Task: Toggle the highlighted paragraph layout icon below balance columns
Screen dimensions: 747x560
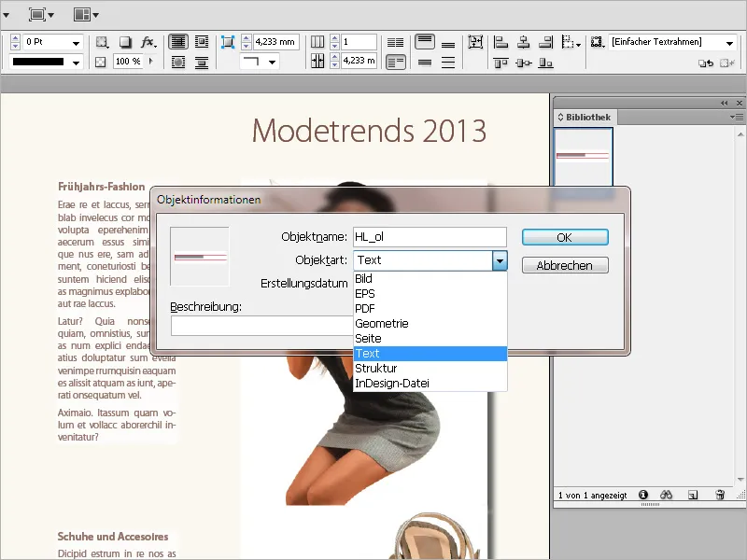Action: (x=395, y=63)
